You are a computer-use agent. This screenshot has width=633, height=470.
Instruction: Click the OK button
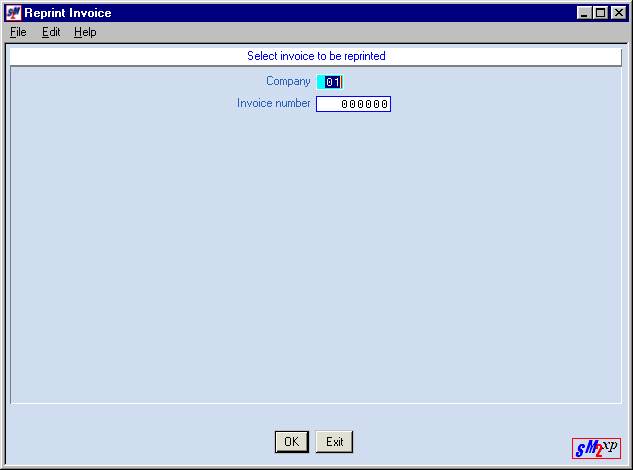[291, 442]
